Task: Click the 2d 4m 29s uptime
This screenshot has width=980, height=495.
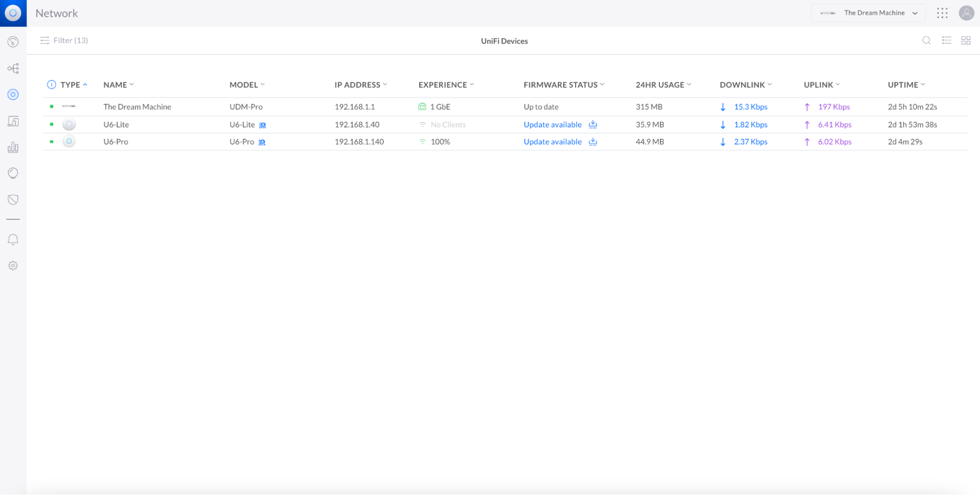Action: (x=905, y=142)
